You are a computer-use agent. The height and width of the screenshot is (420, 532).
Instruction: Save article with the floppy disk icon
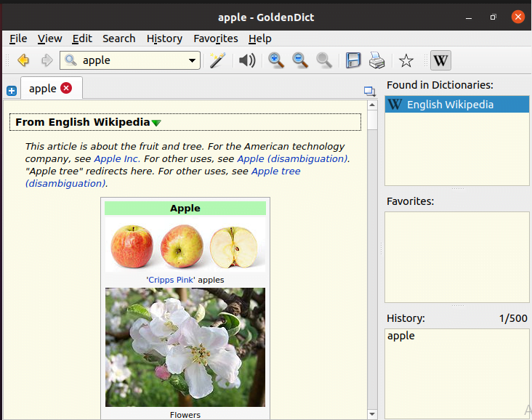(x=353, y=60)
